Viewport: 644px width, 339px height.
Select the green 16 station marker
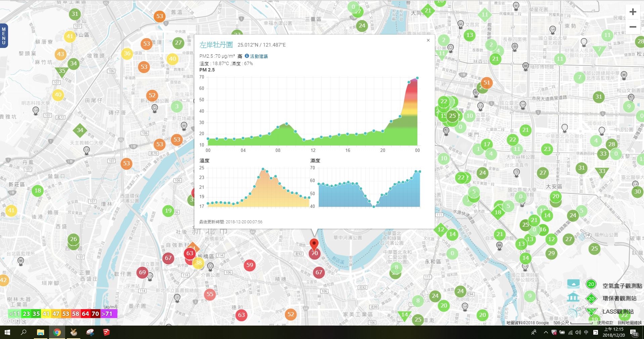coord(543,229)
